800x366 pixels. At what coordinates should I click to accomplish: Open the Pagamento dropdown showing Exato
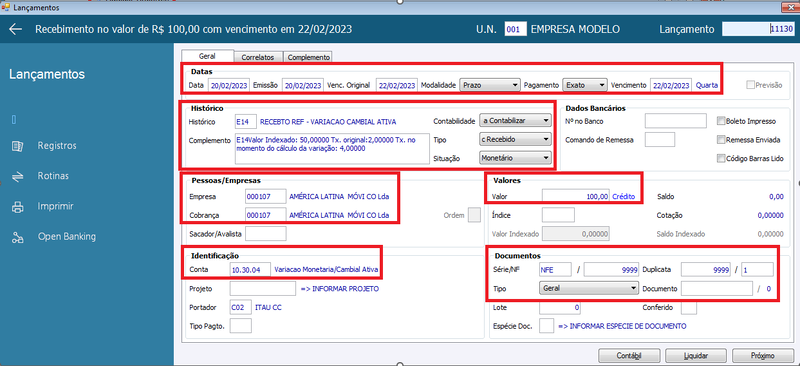point(585,85)
